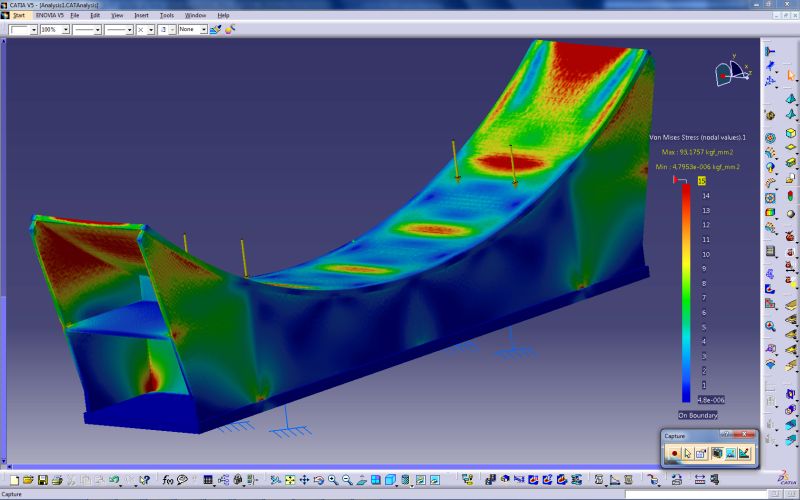Click the painter brush icon in top toolbar
800x500 pixels.
(x=215, y=30)
